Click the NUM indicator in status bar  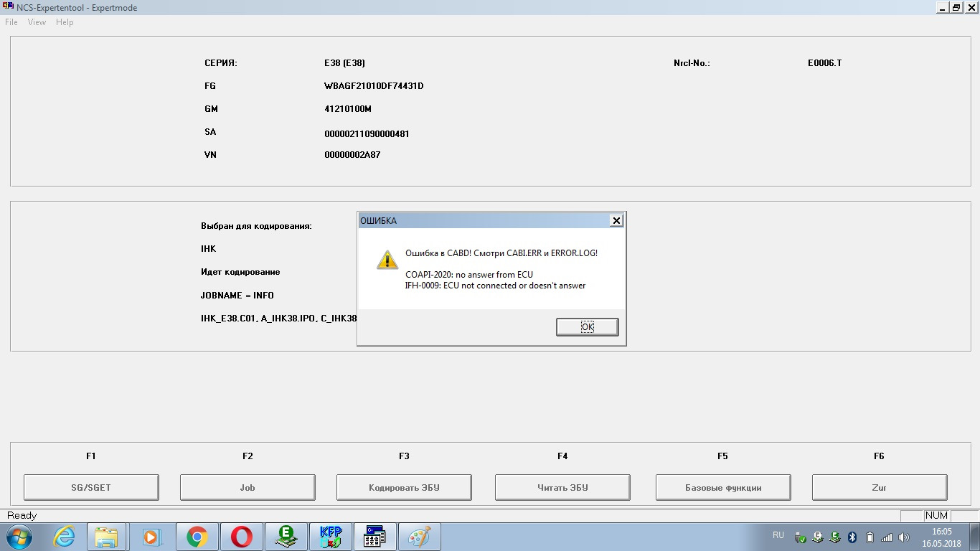coord(936,515)
